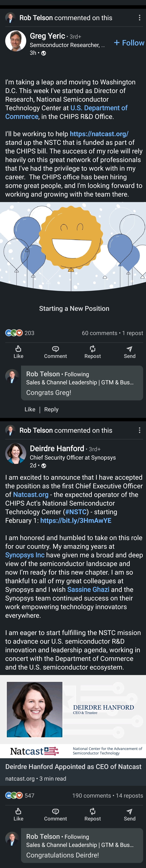The height and width of the screenshot is (868, 146).
Task: Visit Sassine Ghazi's profile mention
Action: click(x=88, y=589)
